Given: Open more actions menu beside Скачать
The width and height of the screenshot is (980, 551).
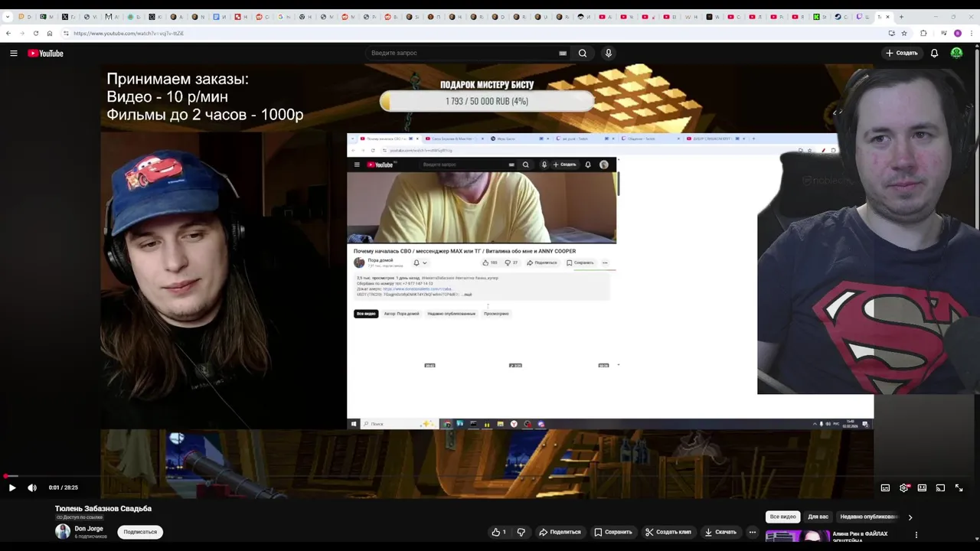Looking at the screenshot, I should point(753,532).
